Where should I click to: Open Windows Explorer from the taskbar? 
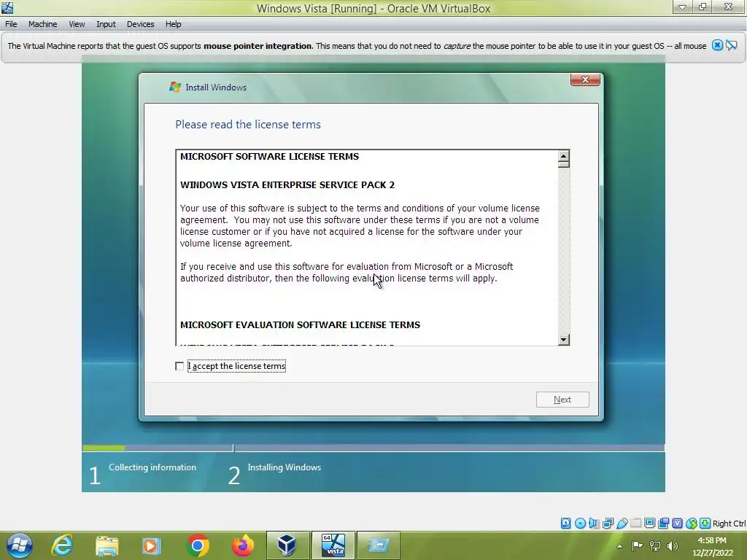[x=107, y=545]
